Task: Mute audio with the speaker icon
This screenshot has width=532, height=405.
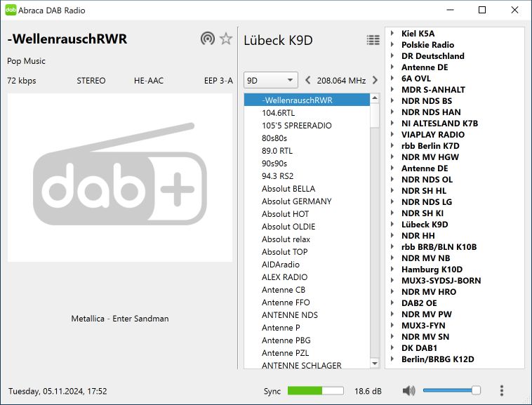Action: 409,391
